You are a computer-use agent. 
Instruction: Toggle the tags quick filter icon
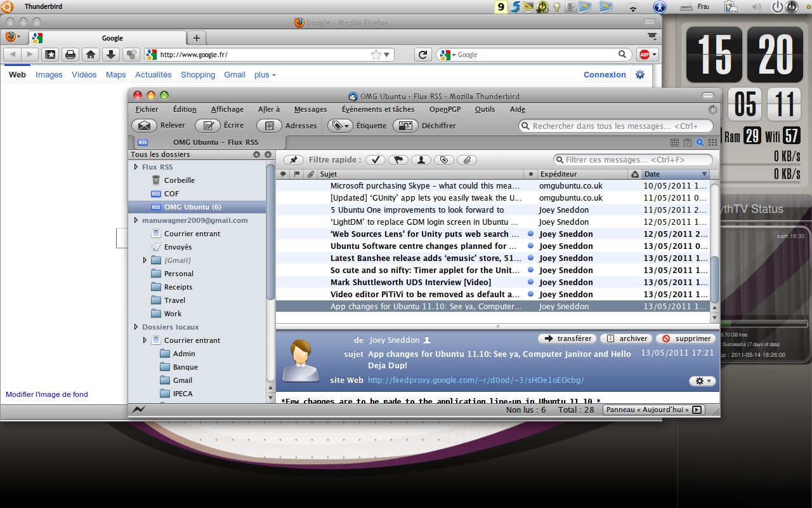click(x=444, y=160)
